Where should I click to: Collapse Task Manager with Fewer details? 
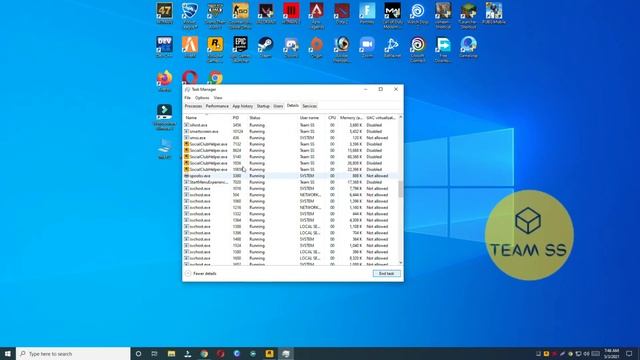click(x=201, y=273)
